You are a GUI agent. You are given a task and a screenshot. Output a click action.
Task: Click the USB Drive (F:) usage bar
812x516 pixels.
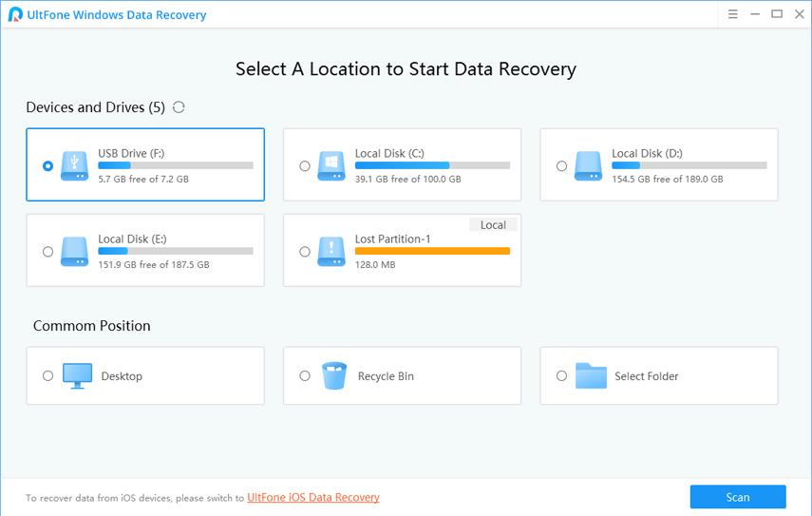click(x=176, y=165)
